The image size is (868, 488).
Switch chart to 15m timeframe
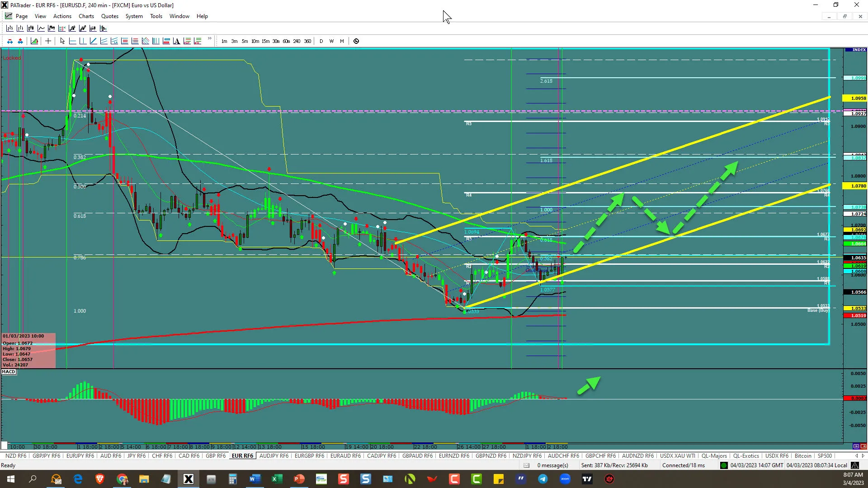pos(265,41)
